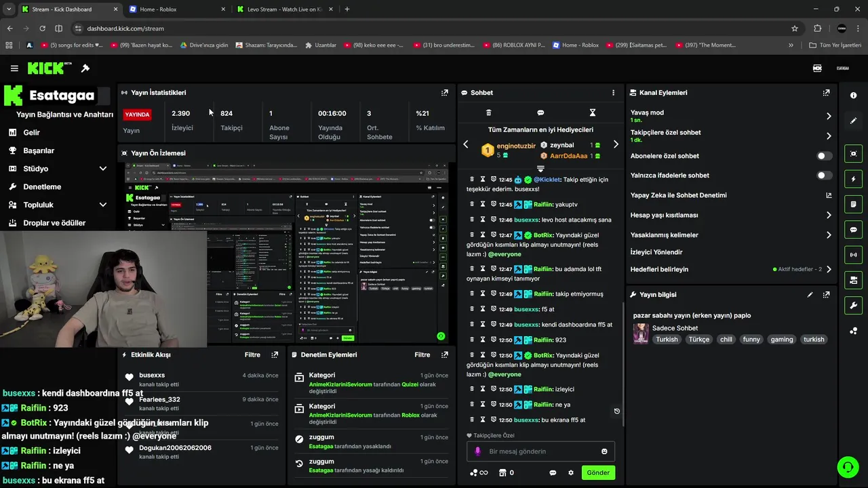Pop out the Denetim Eylemleri panel
Image resolution: width=868 pixels, height=488 pixels.
(445, 354)
